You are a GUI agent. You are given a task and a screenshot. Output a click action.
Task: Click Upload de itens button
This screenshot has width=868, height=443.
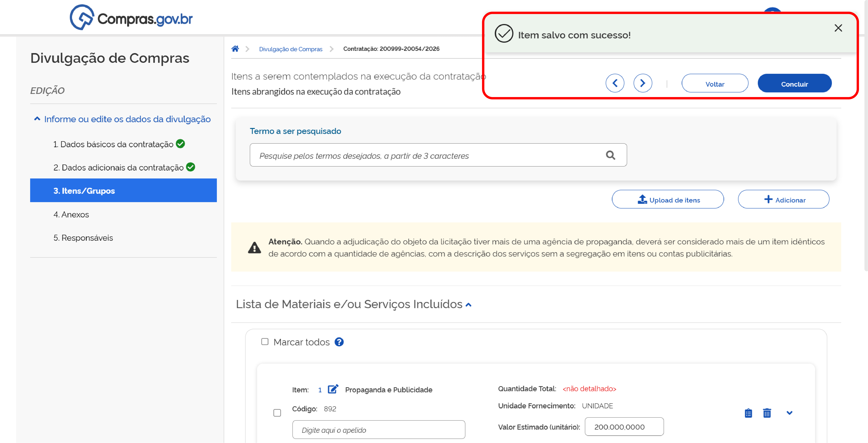click(x=668, y=200)
